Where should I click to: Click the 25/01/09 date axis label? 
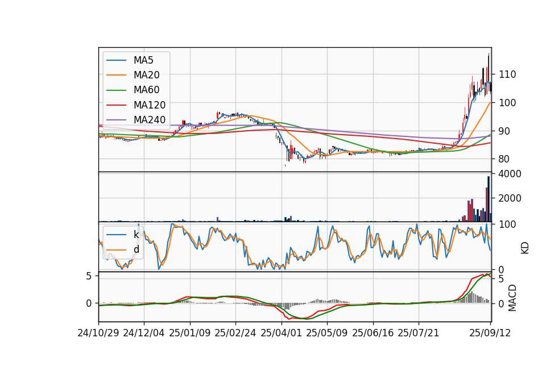190,333
